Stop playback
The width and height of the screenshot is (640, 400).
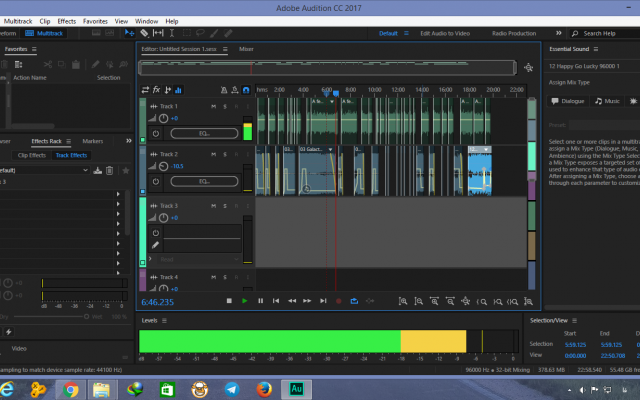[229, 301]
